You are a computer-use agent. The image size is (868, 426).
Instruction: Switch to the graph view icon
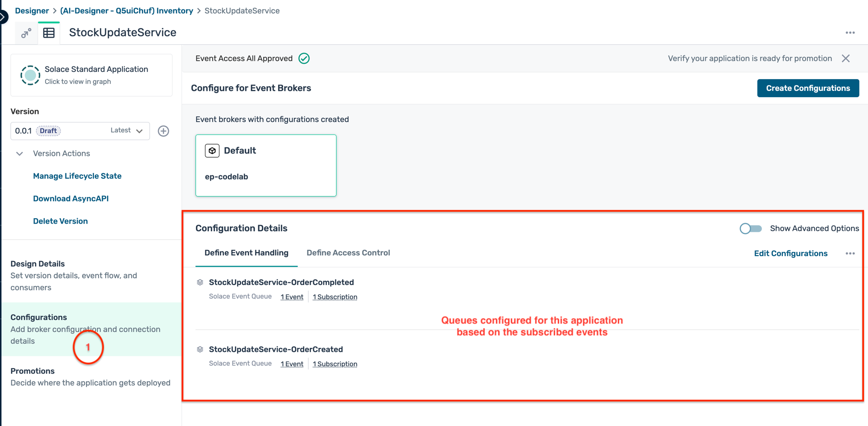pyautogui.click(x=26, y=33)
